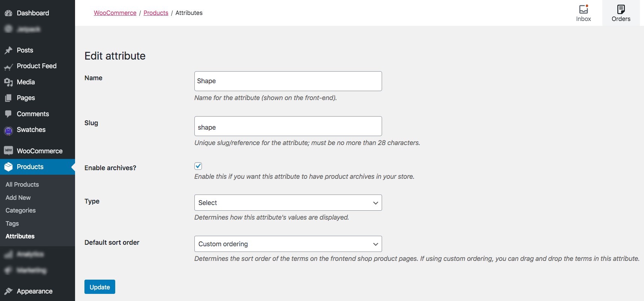Follow the WooCommerce breadcrumb link
The image size is (644, 301).
[115, 13]
